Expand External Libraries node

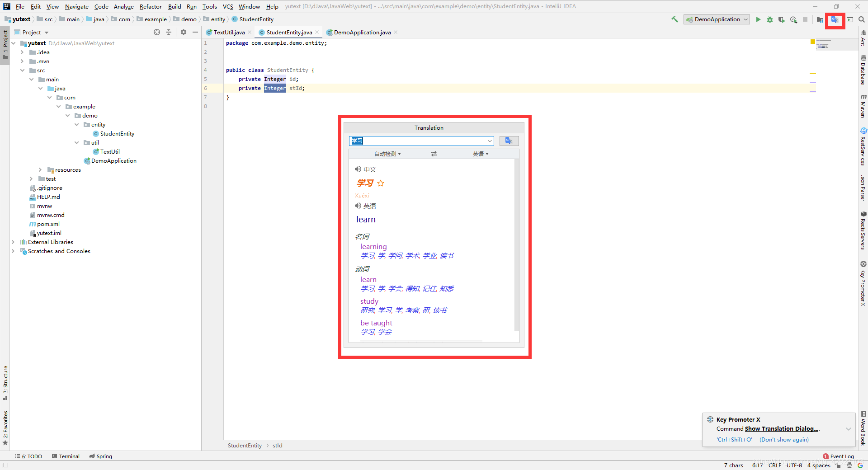[13, 242]
